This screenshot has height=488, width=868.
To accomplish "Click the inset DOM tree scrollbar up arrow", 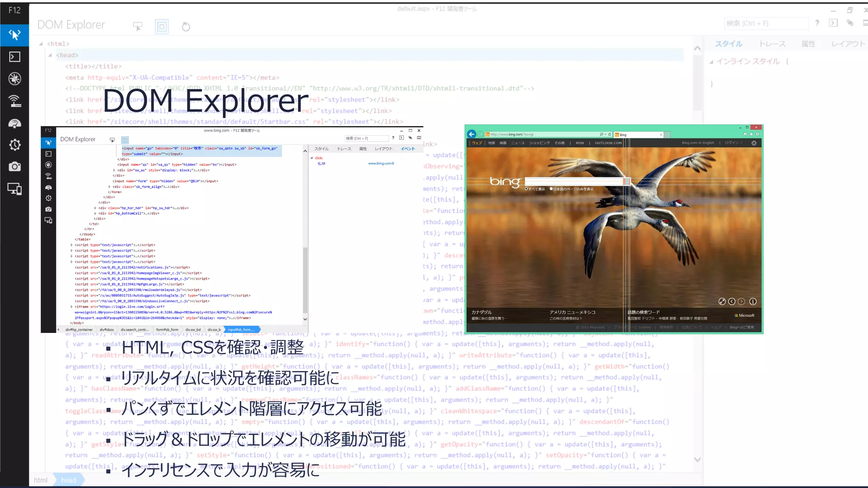I will (x=305, y=151).
